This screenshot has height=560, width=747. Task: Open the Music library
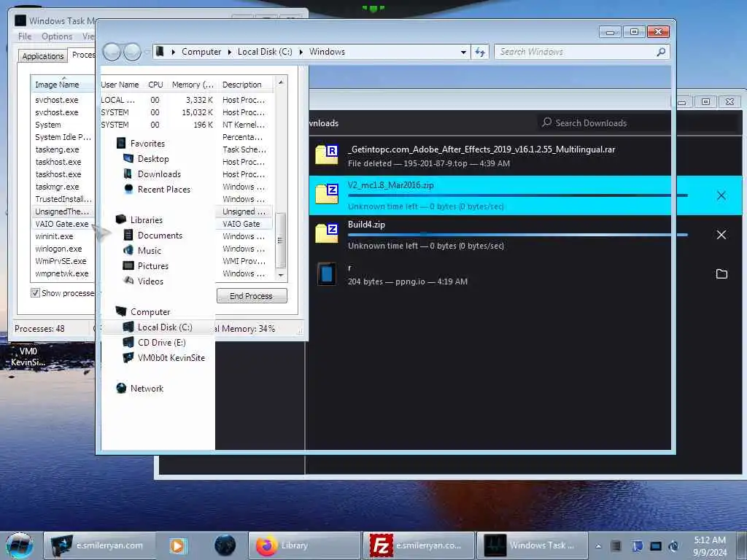coord(149,251)
